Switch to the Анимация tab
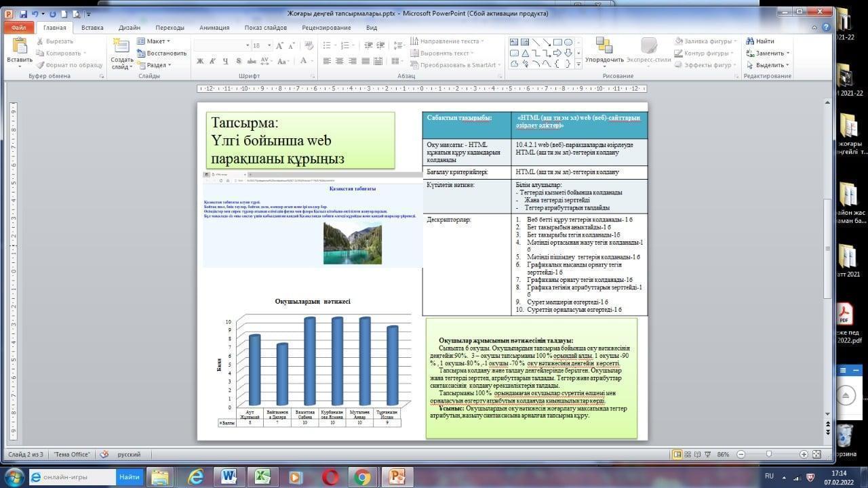Screen dimensions: 868x488 tap(214, 28)
